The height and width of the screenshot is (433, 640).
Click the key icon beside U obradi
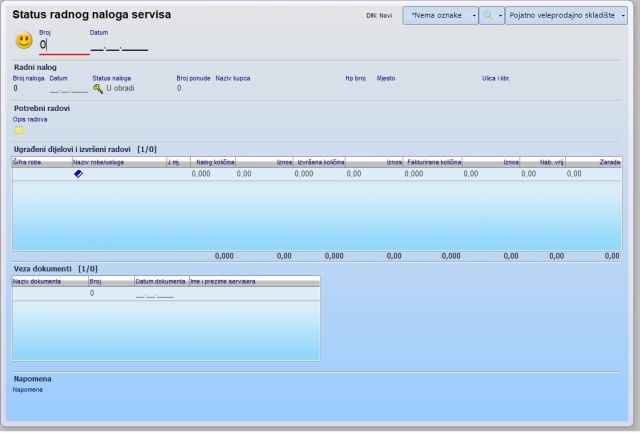point(98,88)
